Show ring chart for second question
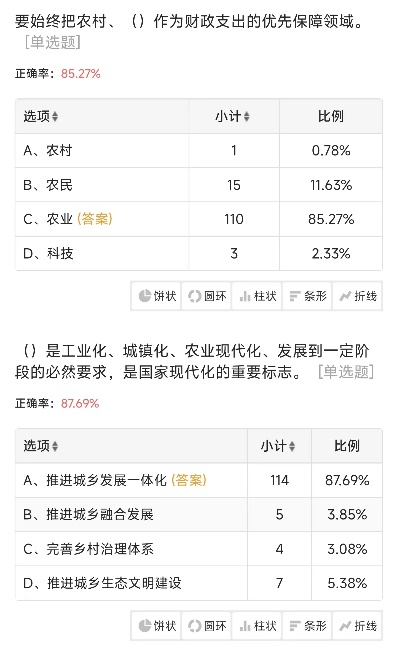397x652 pixels. pyautogui.click(x=207, y=626)
